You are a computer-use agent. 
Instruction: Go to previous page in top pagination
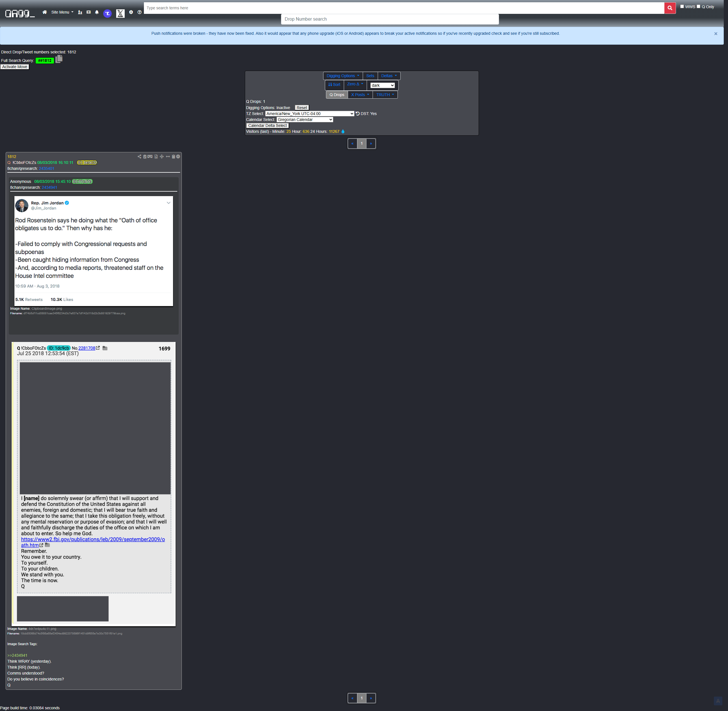coord(352,143)
